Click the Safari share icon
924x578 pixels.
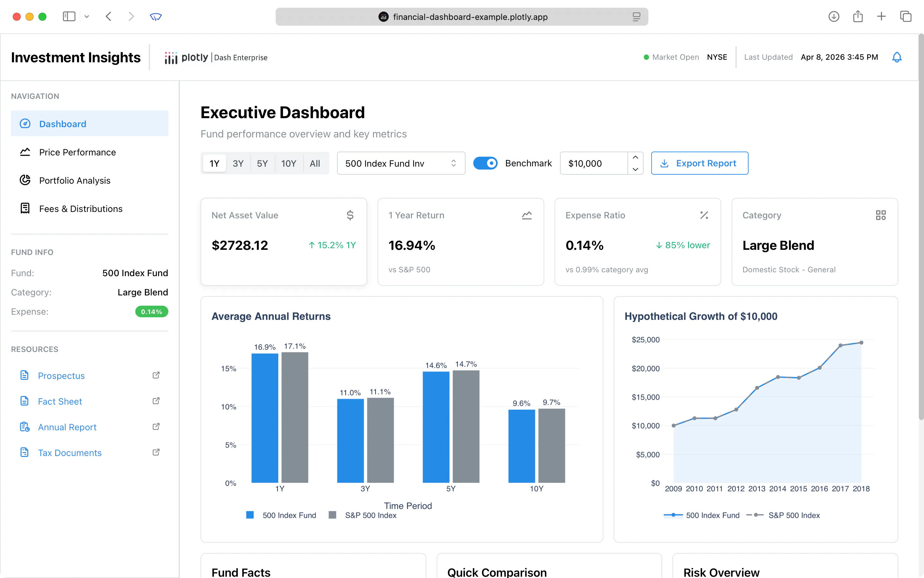click(x=858, y=16)
